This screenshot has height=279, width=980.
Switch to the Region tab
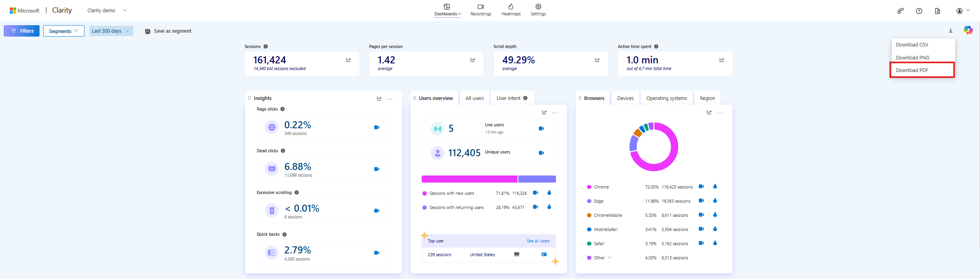707,98
